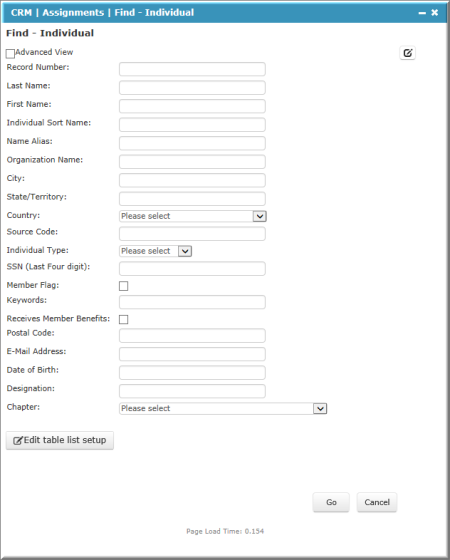
Task: Close the Find - Individual dialog
Action: 435,12
